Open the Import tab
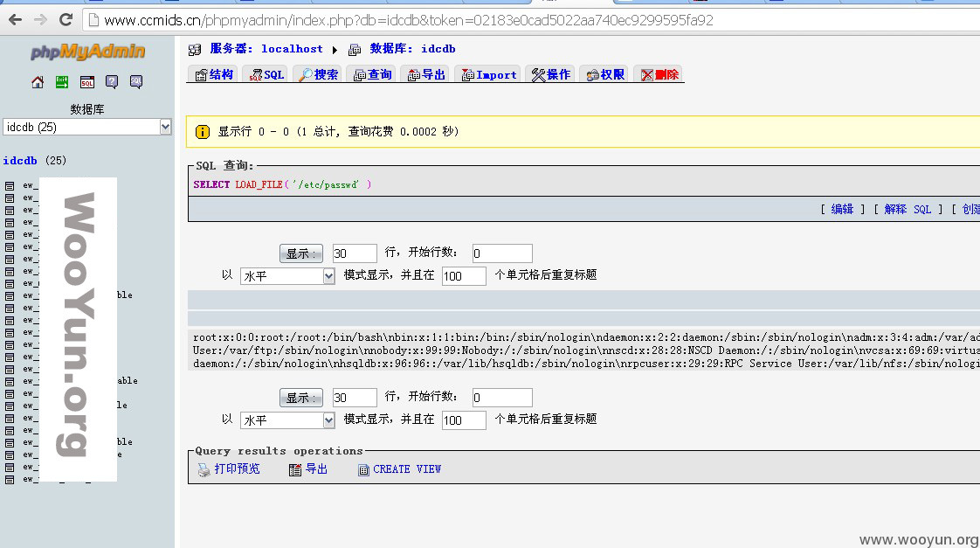 click(x=489, y=74)
